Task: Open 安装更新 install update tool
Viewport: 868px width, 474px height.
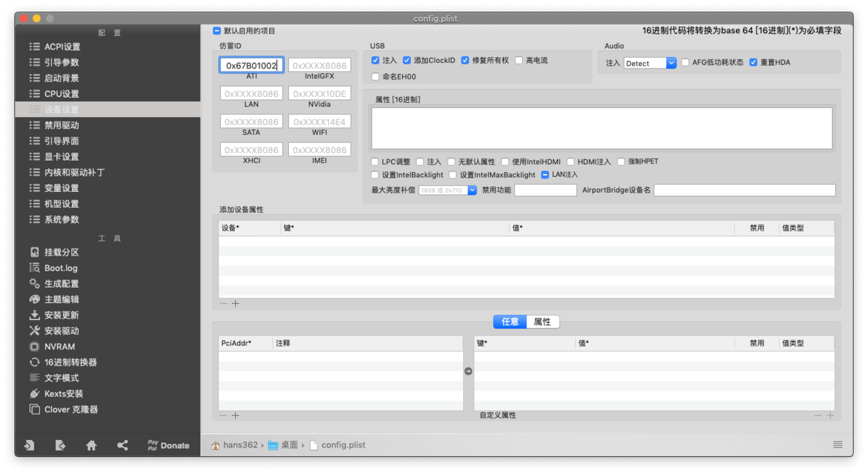Action: pyautogui.click(x=54, y=315)
